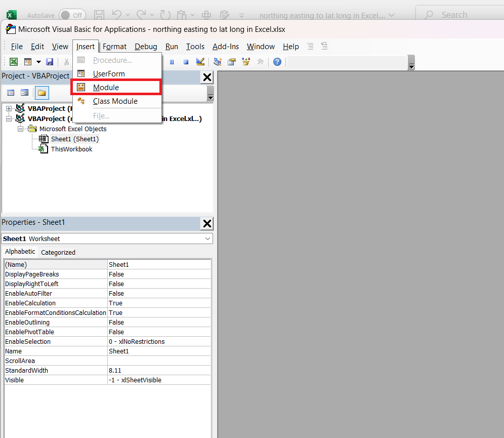Screen dimensions: 504x438
Task: Expand the first collapsed VBAProject node
Action: (x=9, y=109)
